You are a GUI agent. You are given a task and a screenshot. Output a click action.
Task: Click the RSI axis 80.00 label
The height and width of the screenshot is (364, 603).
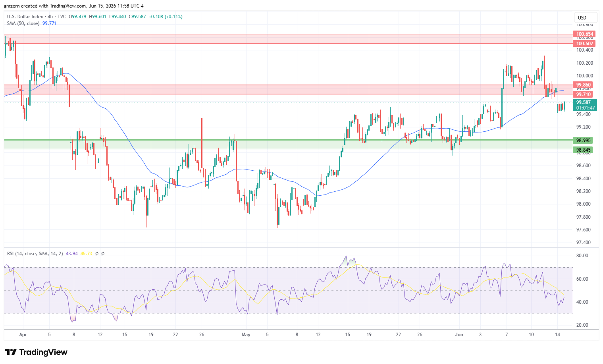(x=582, y=256)
